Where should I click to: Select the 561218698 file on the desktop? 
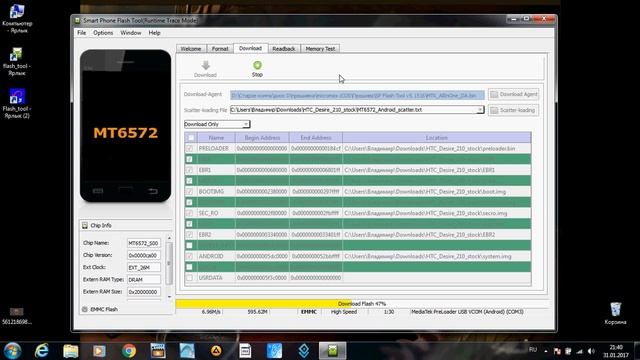click(x=17, y=316)
